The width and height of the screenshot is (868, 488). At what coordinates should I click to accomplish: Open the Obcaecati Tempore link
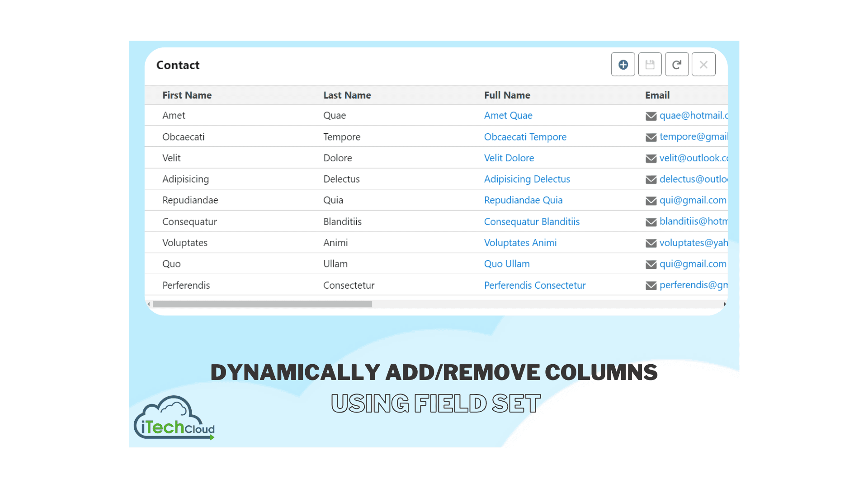pos(525,137)
